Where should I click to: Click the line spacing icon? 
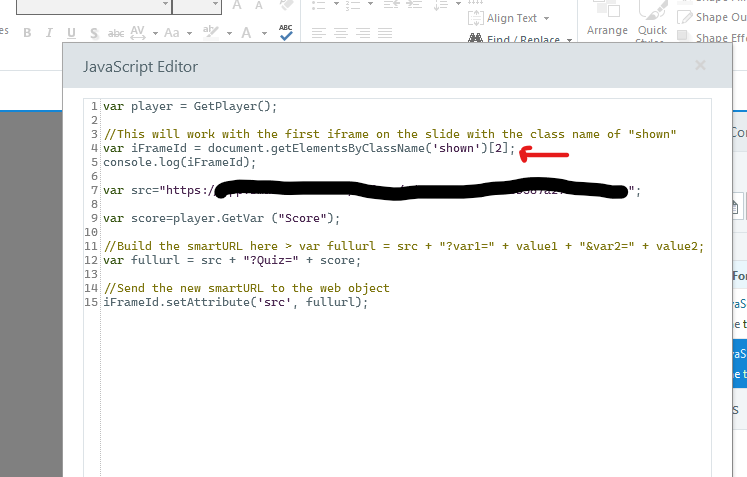[441, 4]
